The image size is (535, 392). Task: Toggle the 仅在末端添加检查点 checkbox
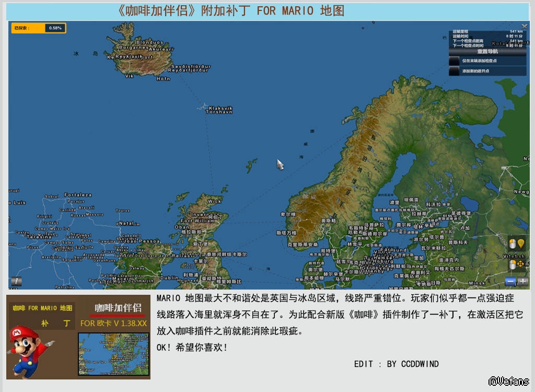coord(454,61)
